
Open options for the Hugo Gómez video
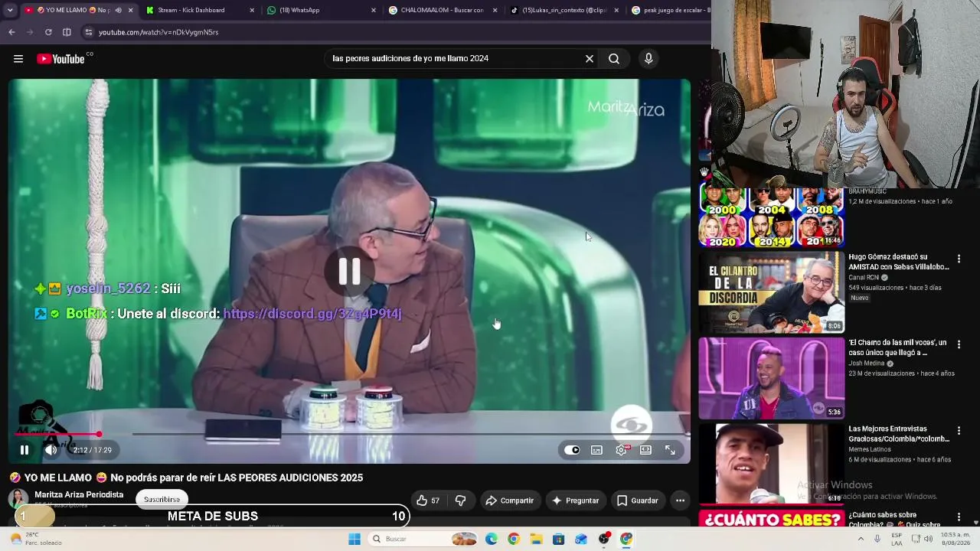coord(959,259)
